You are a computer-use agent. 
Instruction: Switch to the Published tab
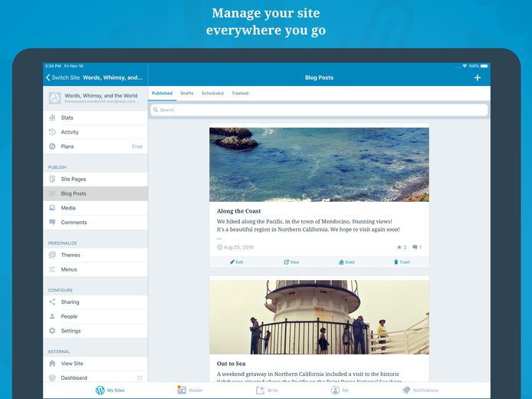[x=163, y=93]
